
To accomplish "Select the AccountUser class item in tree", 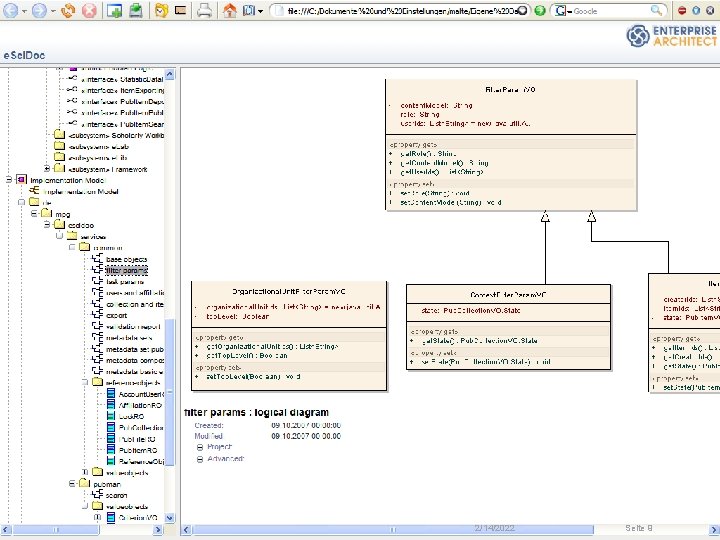I will pos(140,394).
